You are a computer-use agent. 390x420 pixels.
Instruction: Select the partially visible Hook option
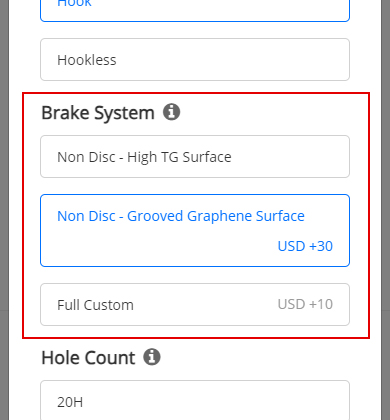[195, 10]
